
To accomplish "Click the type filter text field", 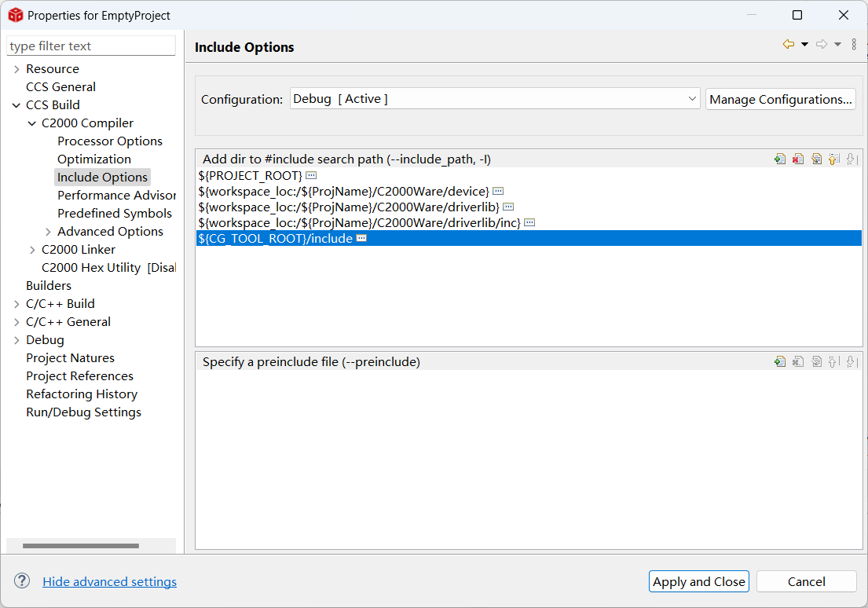I will coord(91,46).
